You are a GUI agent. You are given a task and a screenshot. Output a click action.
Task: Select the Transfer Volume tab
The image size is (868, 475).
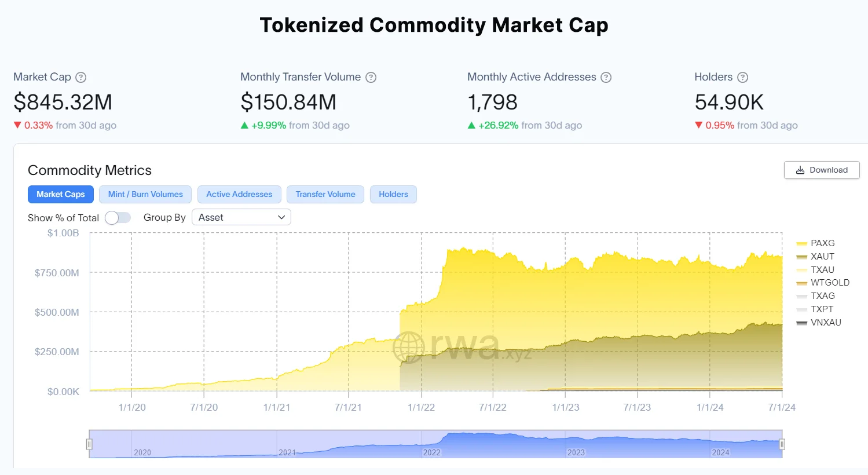point(325,194)
